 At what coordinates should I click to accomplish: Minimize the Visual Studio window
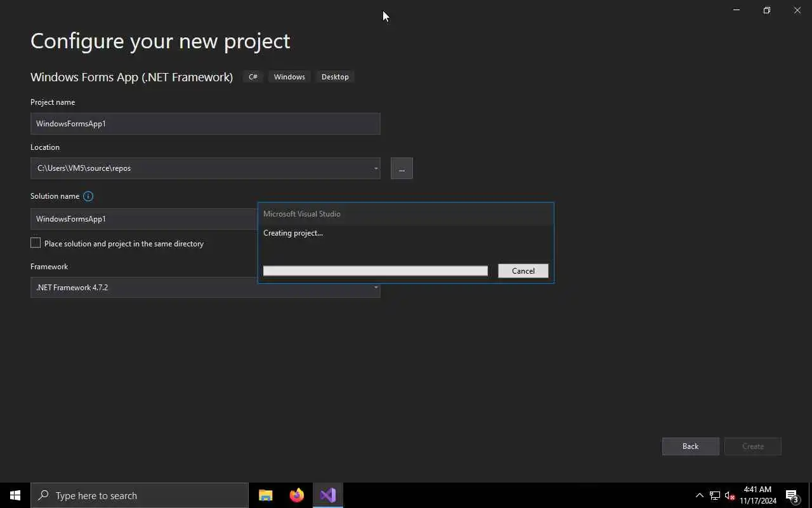(737, 10)
